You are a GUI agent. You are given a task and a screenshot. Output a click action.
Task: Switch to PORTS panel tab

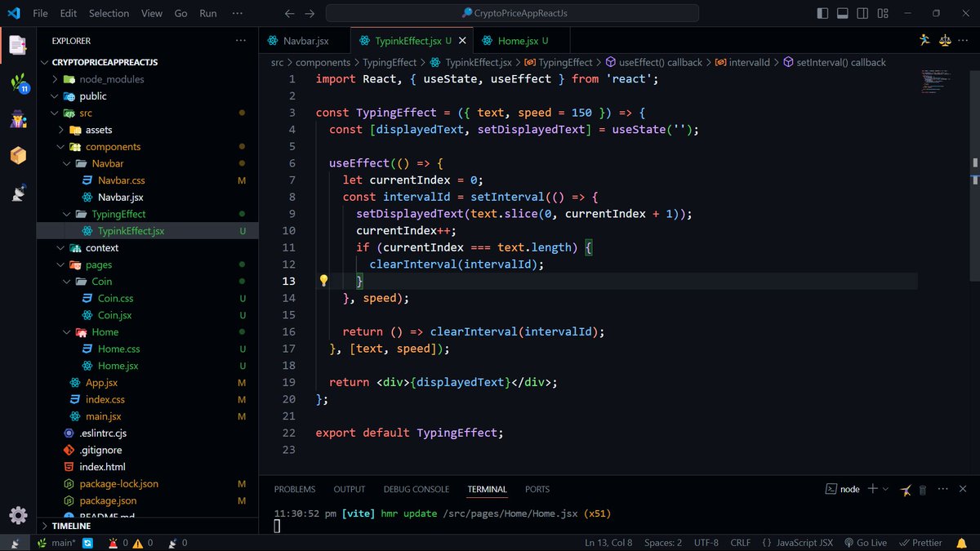click(x=537, y=489)
